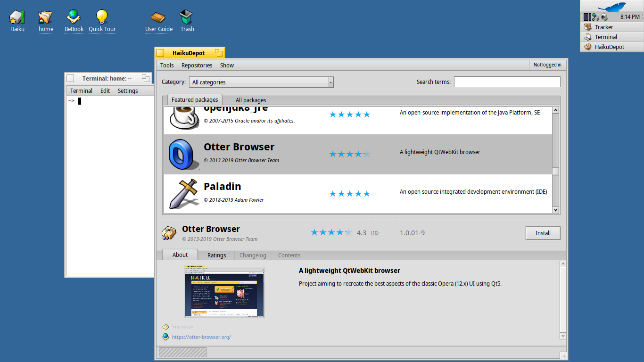The height and width of the screenshot is (362, 644).
Task: Click the package list scrollbar down arrow
Action: pyautogui.click(x=555, y=210)
